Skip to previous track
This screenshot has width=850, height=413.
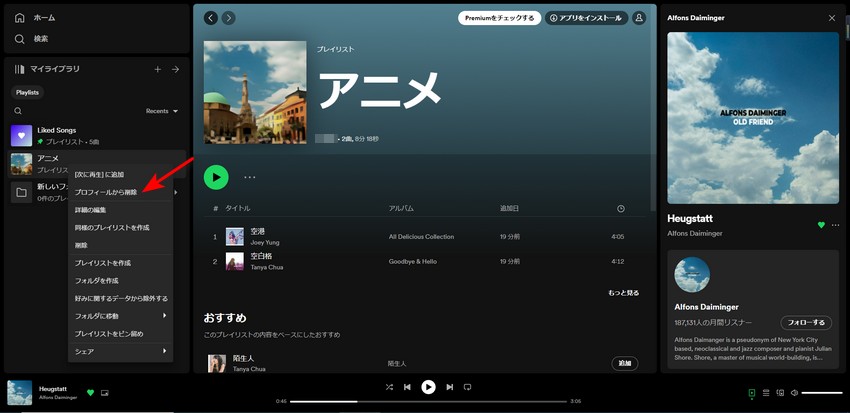pyautogui.click(x=407, y=387)
